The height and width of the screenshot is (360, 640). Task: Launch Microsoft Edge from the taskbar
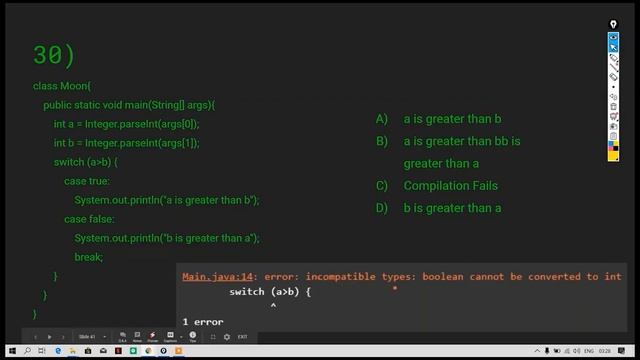coord(58,351)
